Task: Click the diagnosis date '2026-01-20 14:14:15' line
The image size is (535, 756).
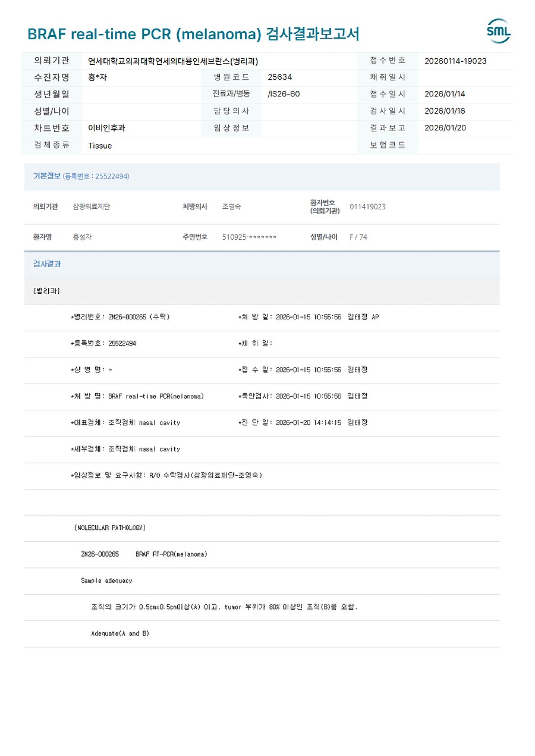Action: click(303, 422)
